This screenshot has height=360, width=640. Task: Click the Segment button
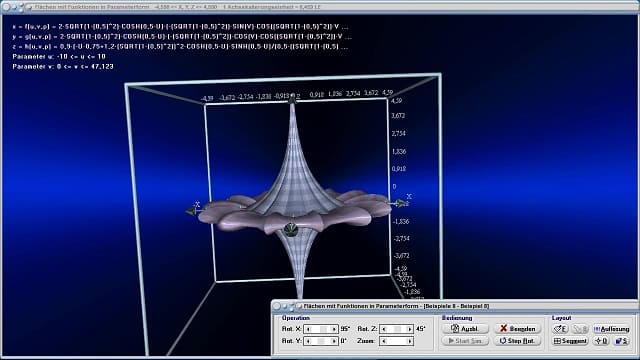click(x=570, y=341)
